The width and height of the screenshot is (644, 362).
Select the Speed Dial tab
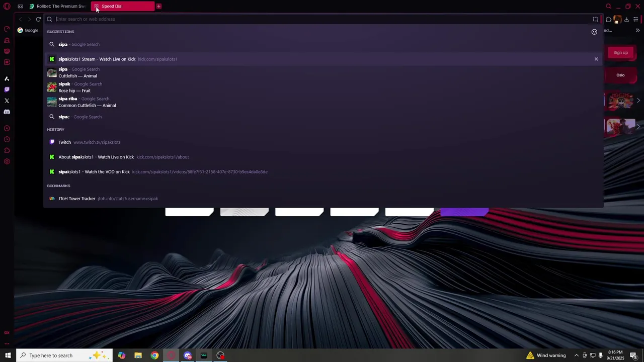[x=123, y=7]
